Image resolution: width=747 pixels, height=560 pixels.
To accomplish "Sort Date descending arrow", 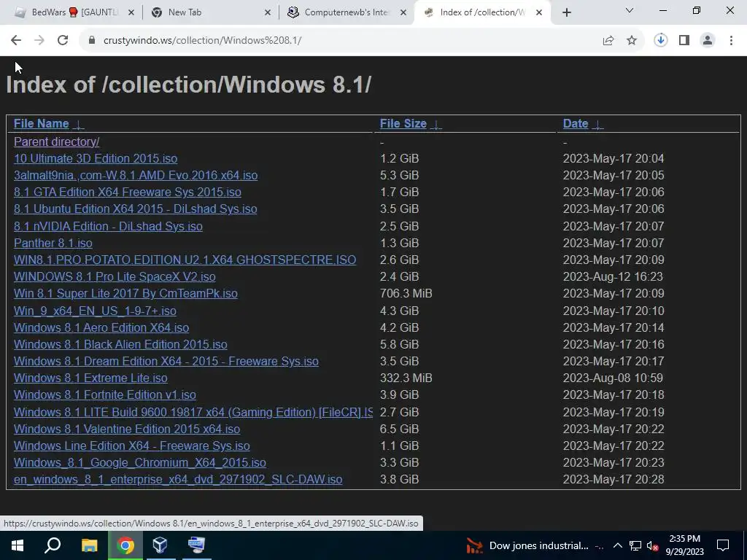I will (598, 125).
